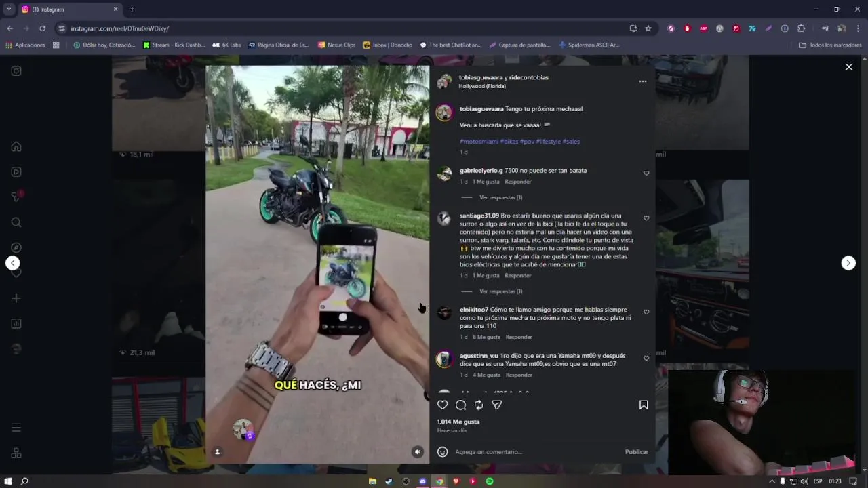Screen dimensions: 868x488
Task: Open the 'The best ChatBot an...' bookmark
Action: (x=450, y=45)
